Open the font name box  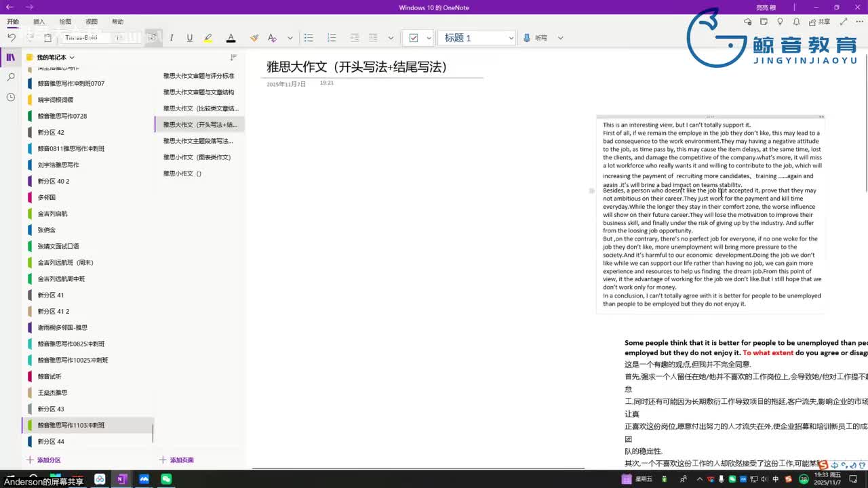[88, 38]
